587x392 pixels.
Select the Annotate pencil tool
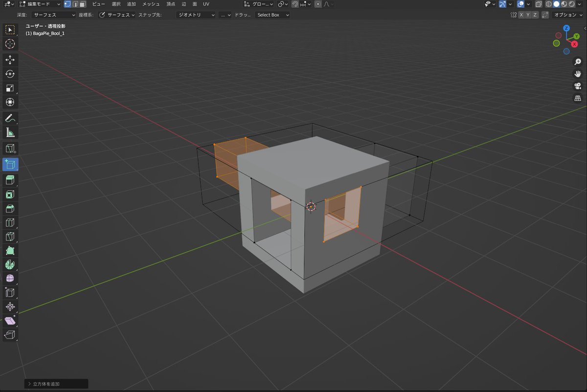point(10,118)
